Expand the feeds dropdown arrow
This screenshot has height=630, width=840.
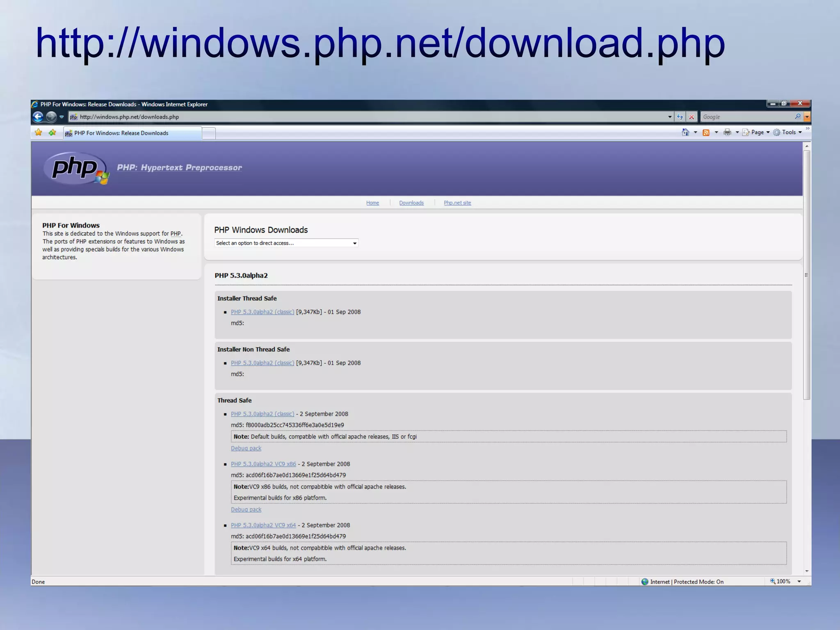click(x=716, y=132)
